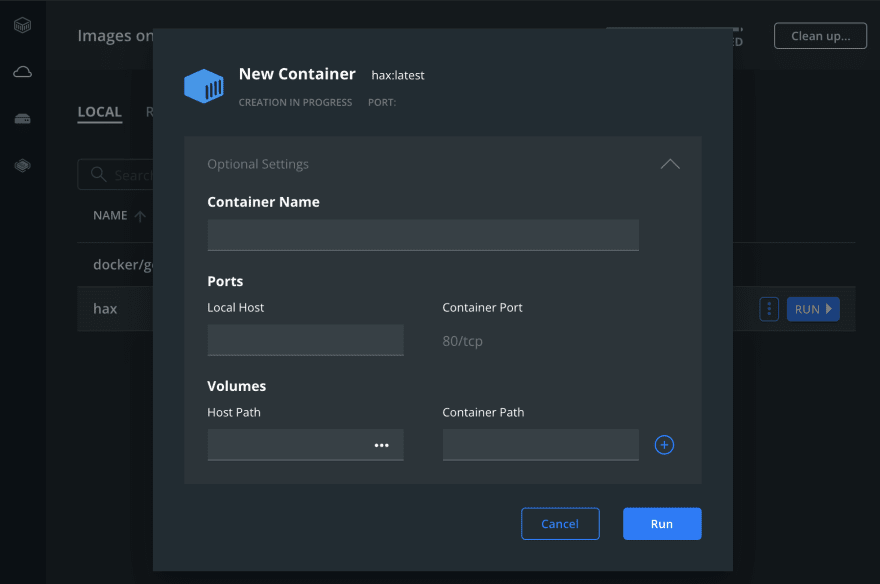Open the Dev Environments sidebar icon

tap(22, 165)
